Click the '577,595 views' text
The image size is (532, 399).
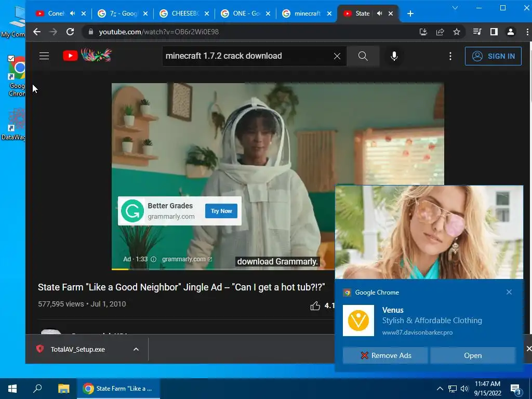[61, 304]
